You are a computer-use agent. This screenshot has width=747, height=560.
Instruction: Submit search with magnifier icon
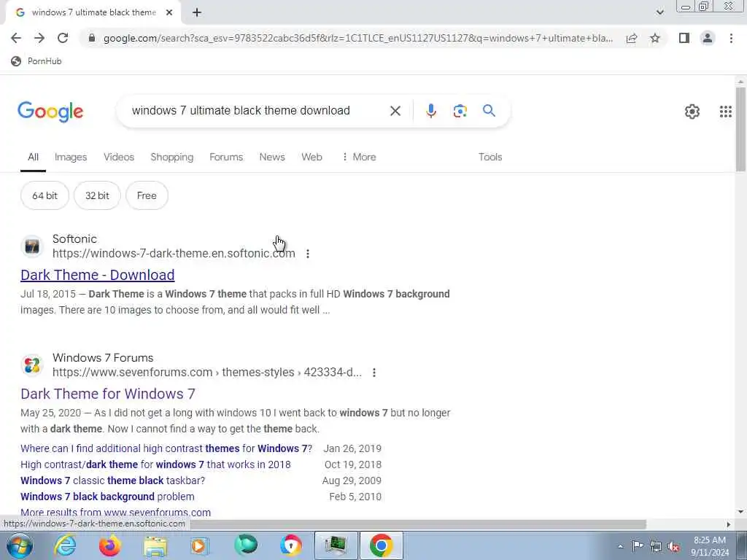click(x=489, y=111)
